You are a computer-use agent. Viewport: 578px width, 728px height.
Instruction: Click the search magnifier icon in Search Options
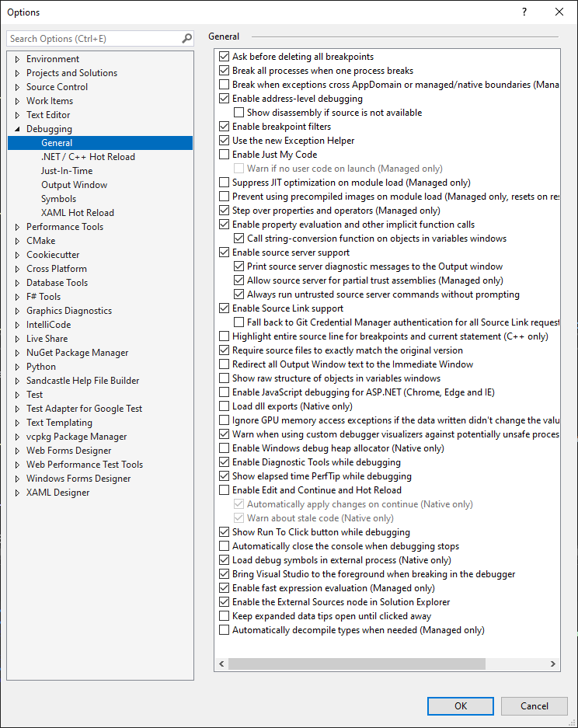point(186,38)
